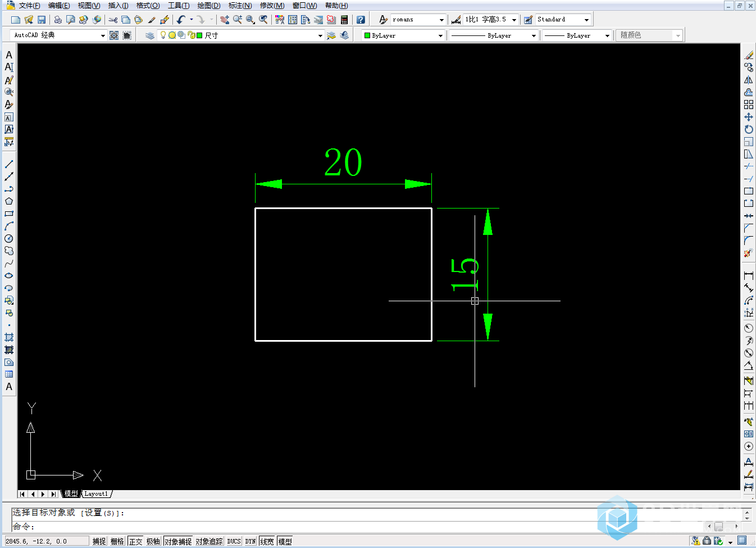The width and height of the screenshot is (756, 548).
Task: Toggle 对象捕捉 object snap
Action: coord(178,541)
